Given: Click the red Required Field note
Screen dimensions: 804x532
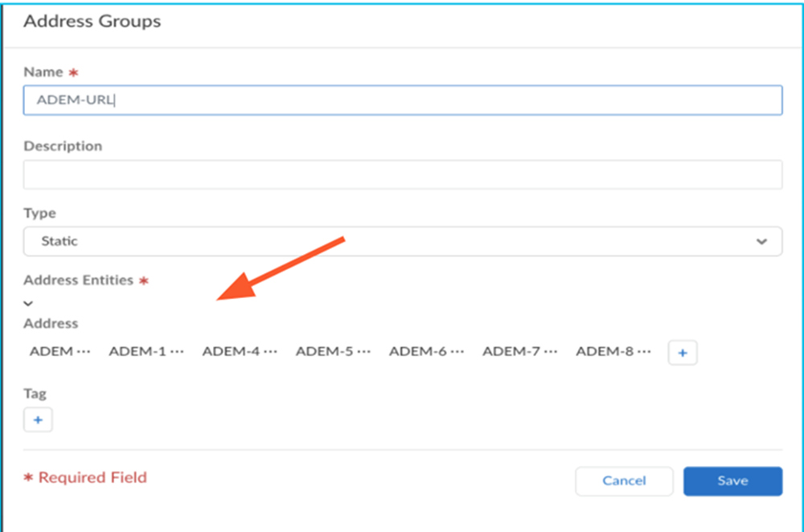Looking at the screenshot, I should click(85, 477).
